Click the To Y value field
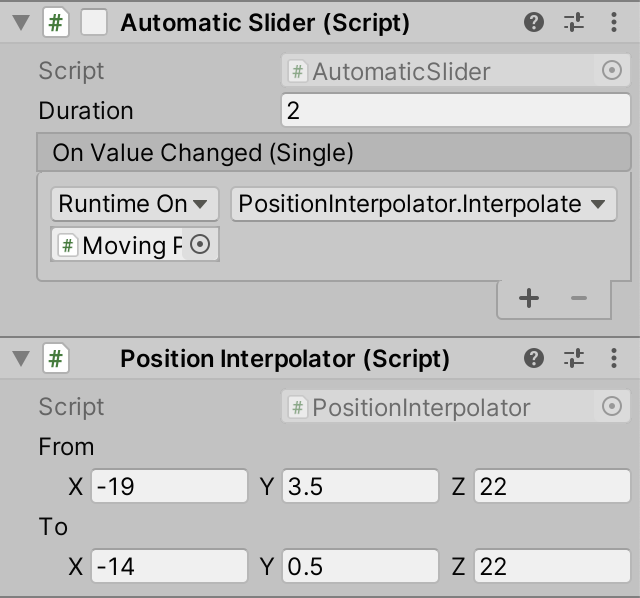Viewport: 640px width, 598px height. (x=360, y=567)
